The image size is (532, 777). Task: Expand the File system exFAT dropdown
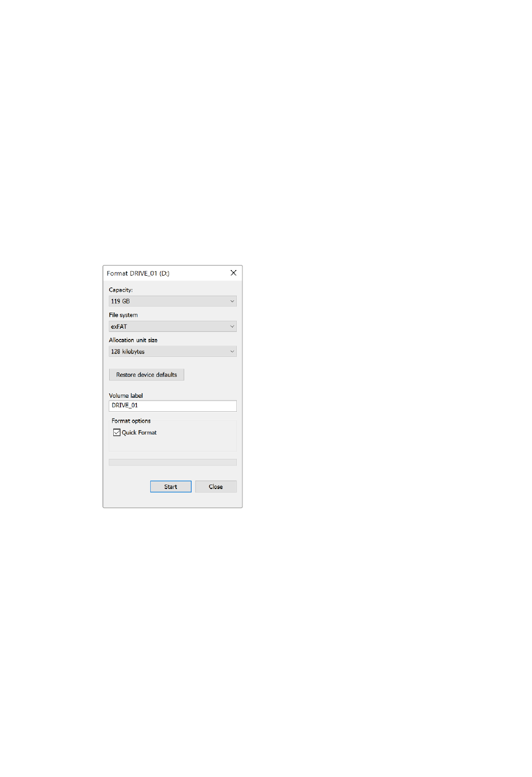[x=172, y=327]
